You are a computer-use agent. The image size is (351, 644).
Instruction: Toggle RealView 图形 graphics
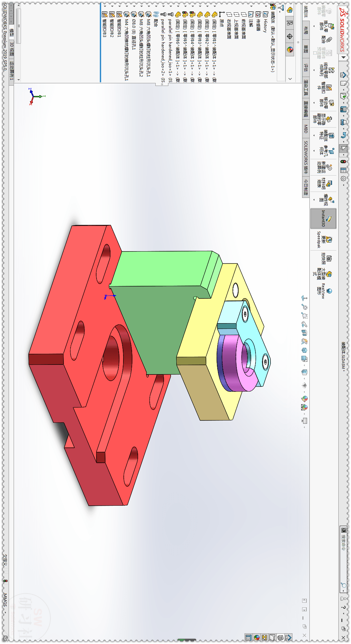click(x=324, y=291)
